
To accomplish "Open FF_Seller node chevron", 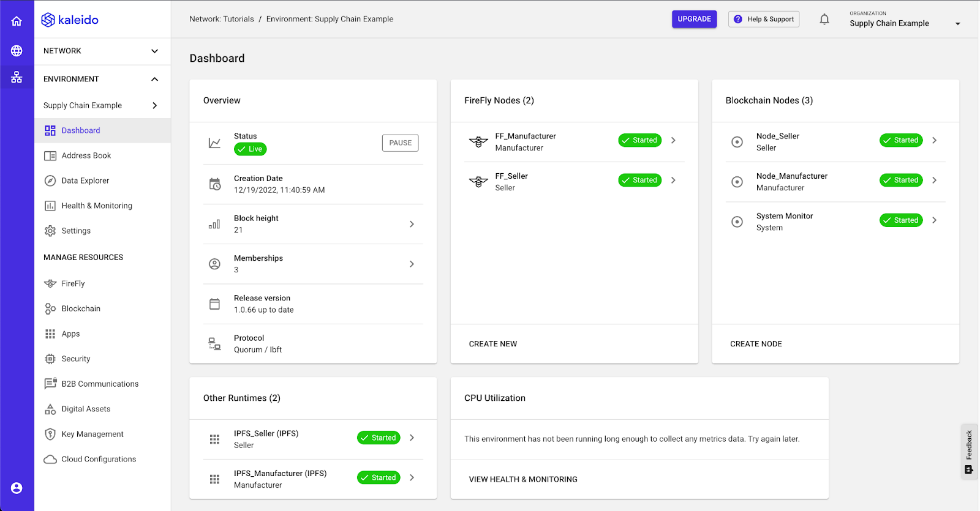I will tap(673, 180).
